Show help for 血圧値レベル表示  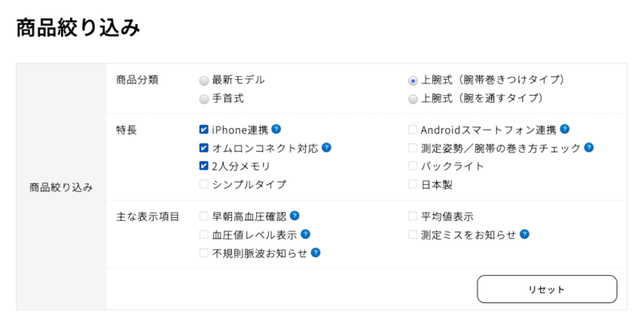(x=305, y=234)
